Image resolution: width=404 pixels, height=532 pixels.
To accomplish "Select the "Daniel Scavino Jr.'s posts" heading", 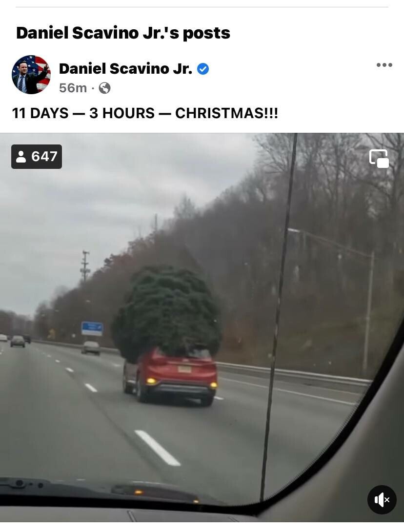I will point(123,33).
